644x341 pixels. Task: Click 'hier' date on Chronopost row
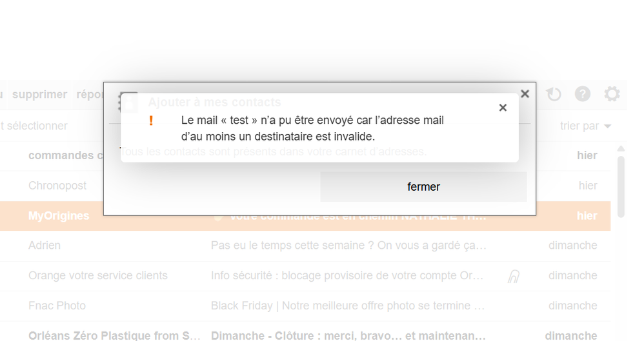(x=588, y=186)
